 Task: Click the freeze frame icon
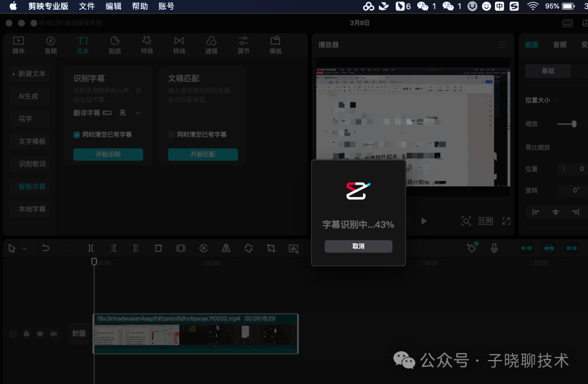[x=181, y=248]
